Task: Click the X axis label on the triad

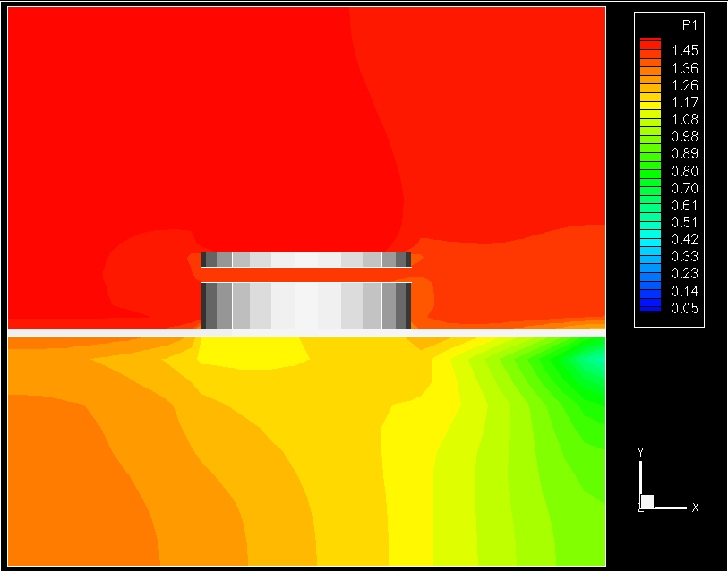Action: [x=695, y=508]
